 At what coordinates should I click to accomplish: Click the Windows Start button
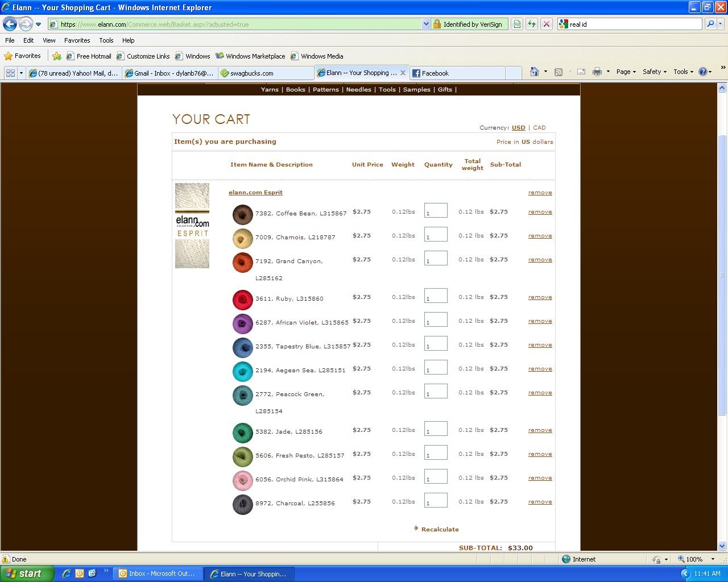(27, 573)
